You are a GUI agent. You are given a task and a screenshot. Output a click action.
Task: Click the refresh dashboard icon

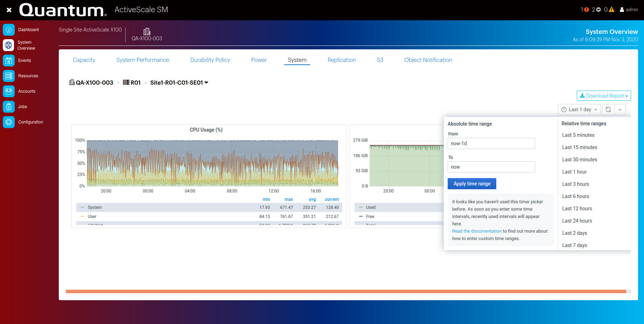[x=608, y=110]
